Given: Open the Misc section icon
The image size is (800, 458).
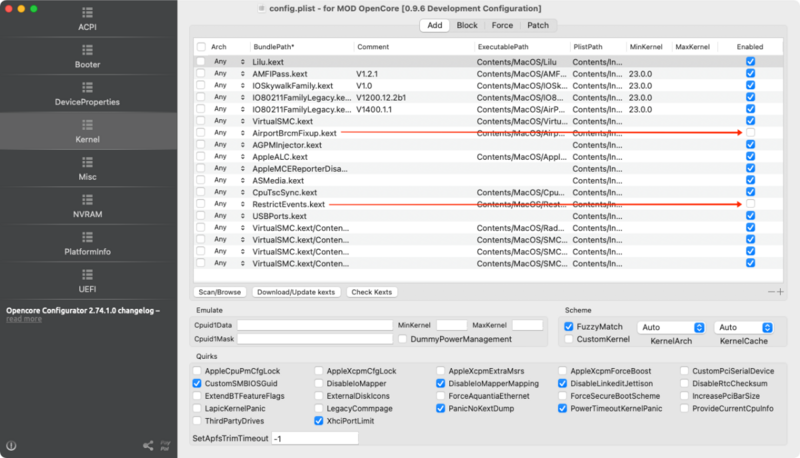Looking at the screenshot, I should 87,162.
